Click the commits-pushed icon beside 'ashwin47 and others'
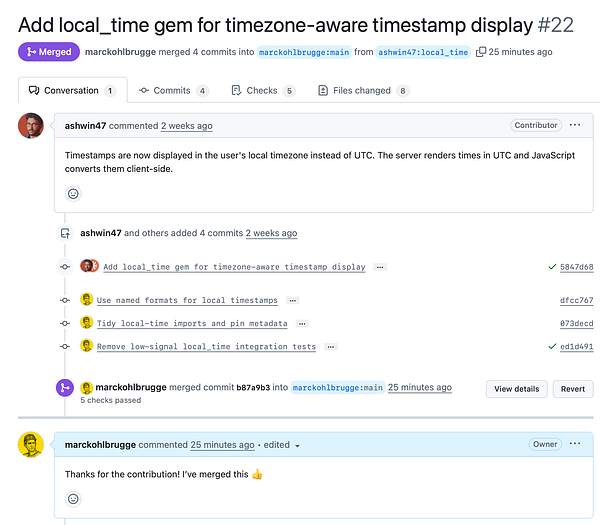Image resolution: width=600 pixels, height=525 pixels. click(x=65, y=233)
